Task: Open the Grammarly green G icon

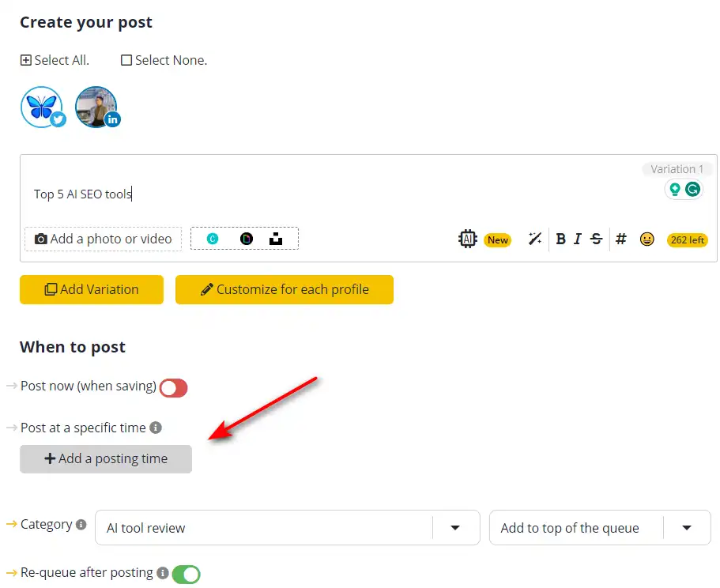Action: (692, 189)
